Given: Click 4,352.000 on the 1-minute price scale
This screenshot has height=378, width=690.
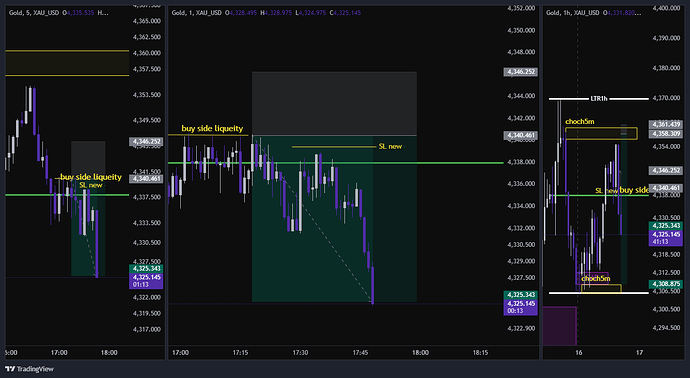Looking at the screenshot, I should [x=521, y=8].
